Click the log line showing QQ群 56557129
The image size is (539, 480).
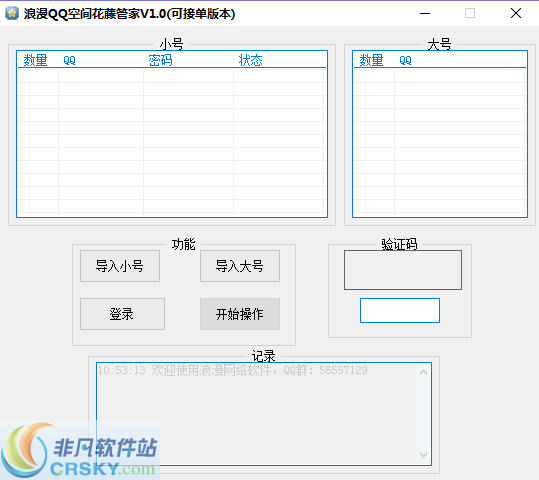click(233, 370)
